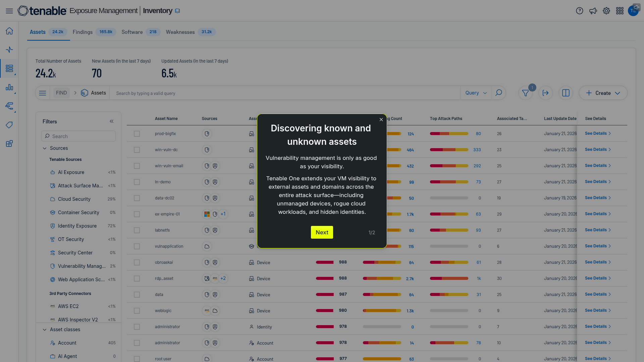Click the query list menu icon

coord(43,93)
